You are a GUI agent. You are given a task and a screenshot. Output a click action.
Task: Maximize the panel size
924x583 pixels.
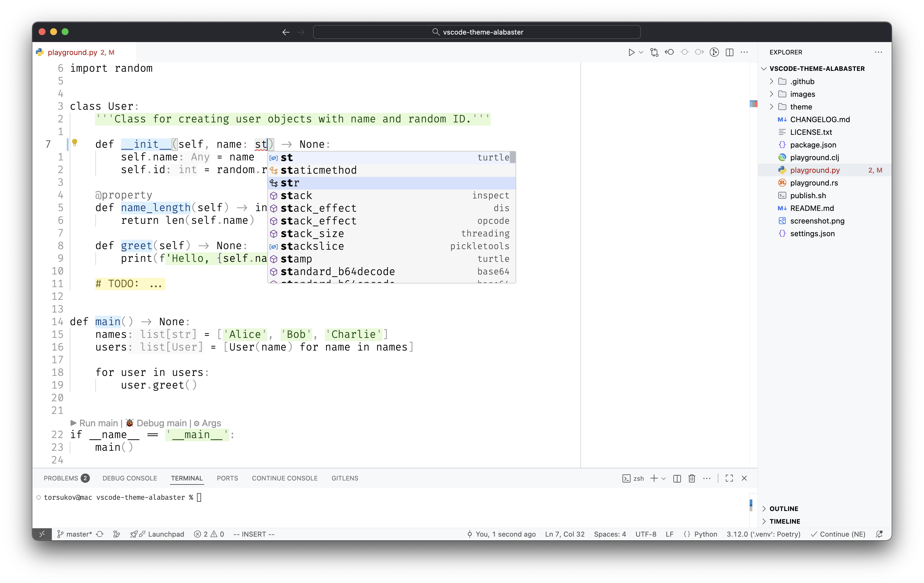(x=729, y=478)
